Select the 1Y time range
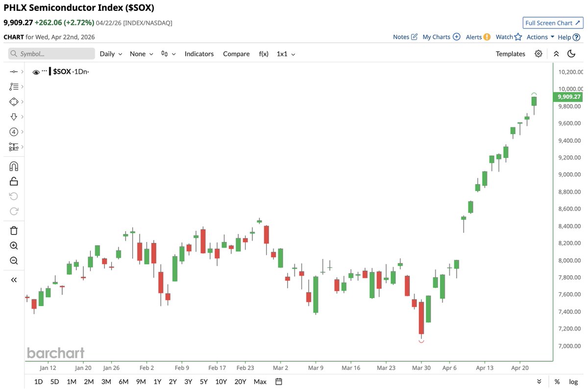Image resolution: width=588 pixels, height=392 pixels. point(157,381)
